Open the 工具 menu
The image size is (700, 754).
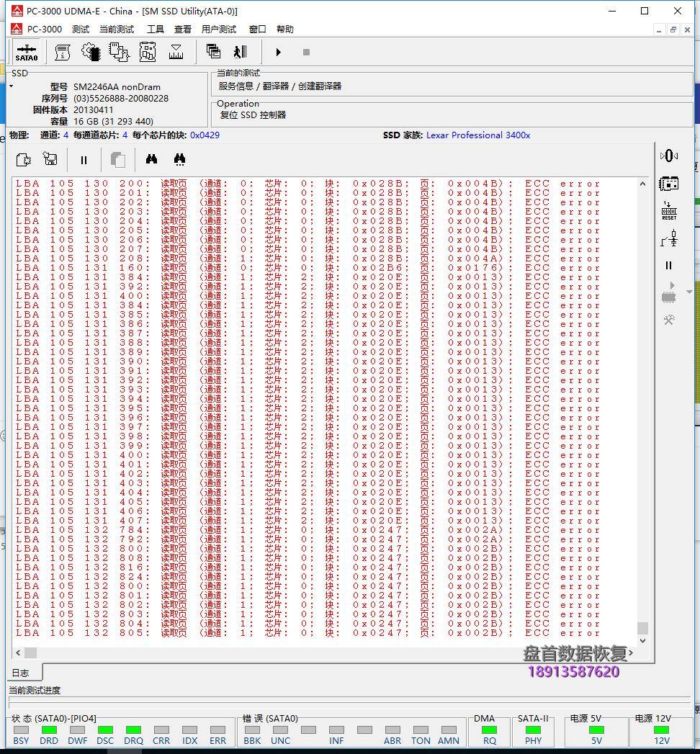click(156, 30)
